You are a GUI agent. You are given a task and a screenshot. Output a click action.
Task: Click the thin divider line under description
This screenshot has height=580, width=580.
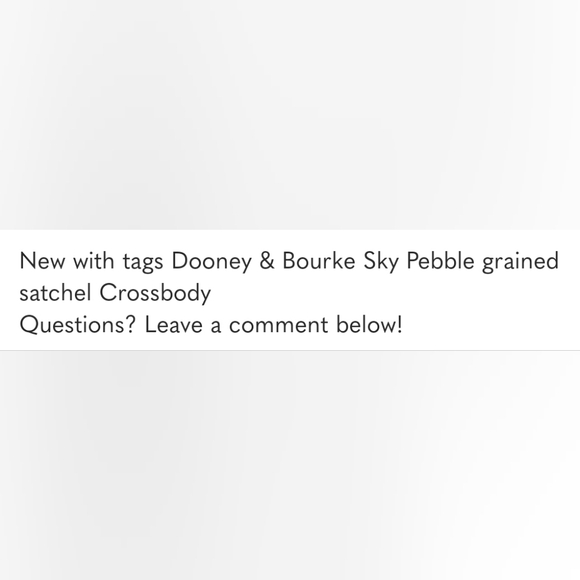[290, 350]
